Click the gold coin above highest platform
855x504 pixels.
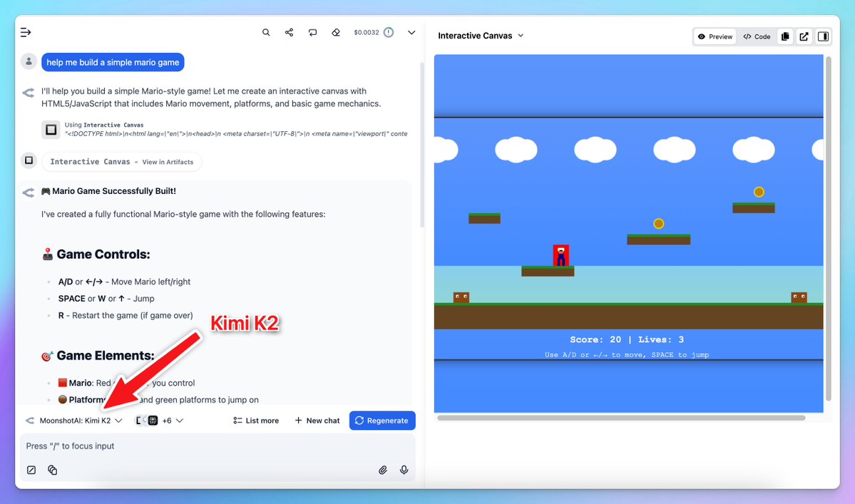point(759,192)
